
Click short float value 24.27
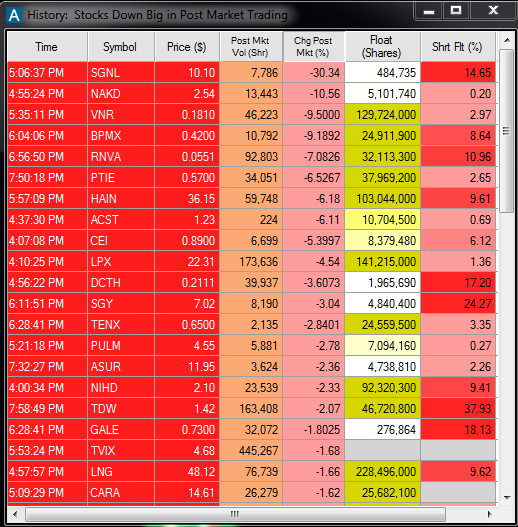click(458, 303)
